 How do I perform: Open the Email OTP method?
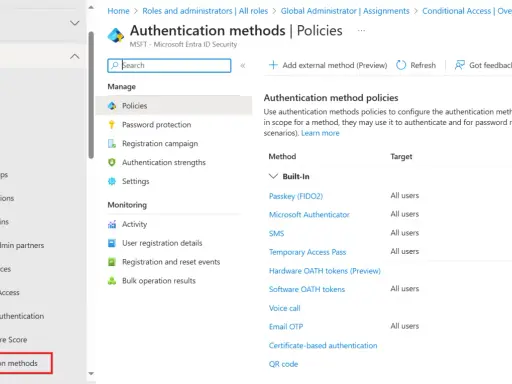286,327
